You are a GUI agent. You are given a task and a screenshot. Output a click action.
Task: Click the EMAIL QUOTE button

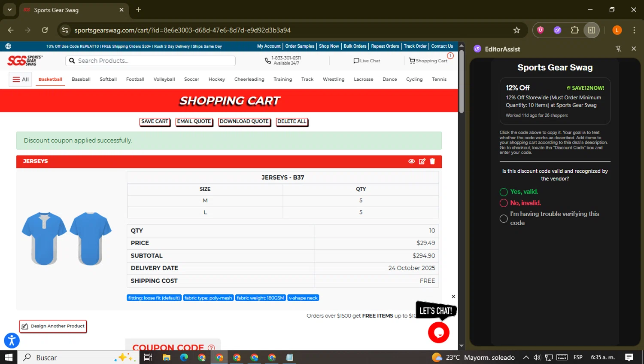coord(194,122)
